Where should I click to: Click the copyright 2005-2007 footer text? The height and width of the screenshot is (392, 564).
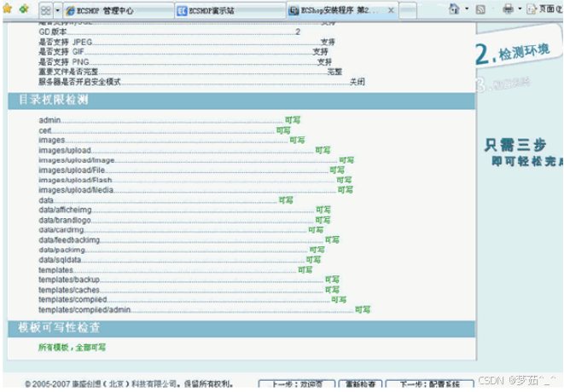129,384
